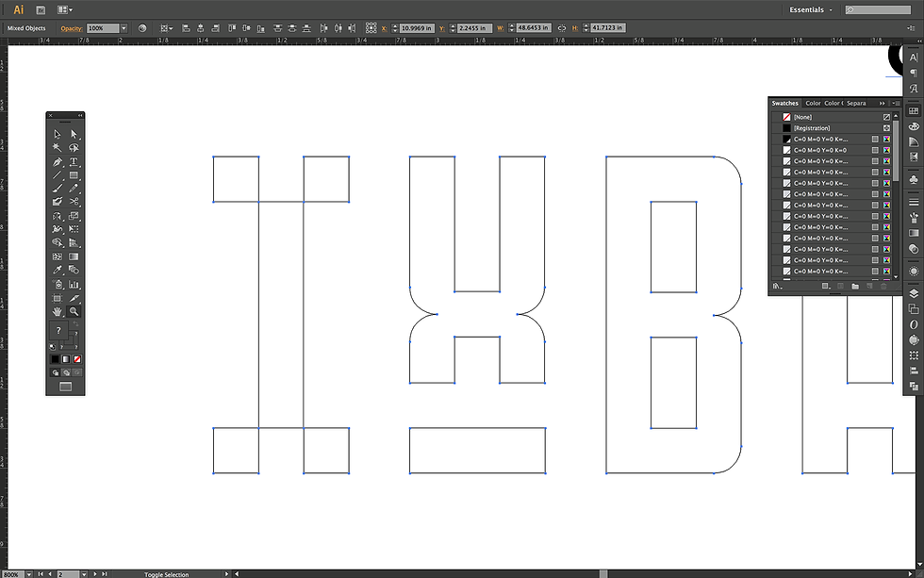Set fill to None in Tools panel
Screen dimensions: 924x578
[x=77, y=359]
